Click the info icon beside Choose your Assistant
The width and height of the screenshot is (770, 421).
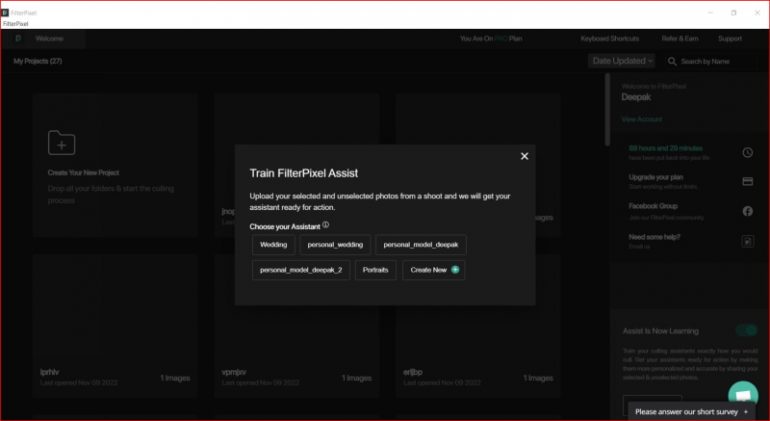pos(326,225)
